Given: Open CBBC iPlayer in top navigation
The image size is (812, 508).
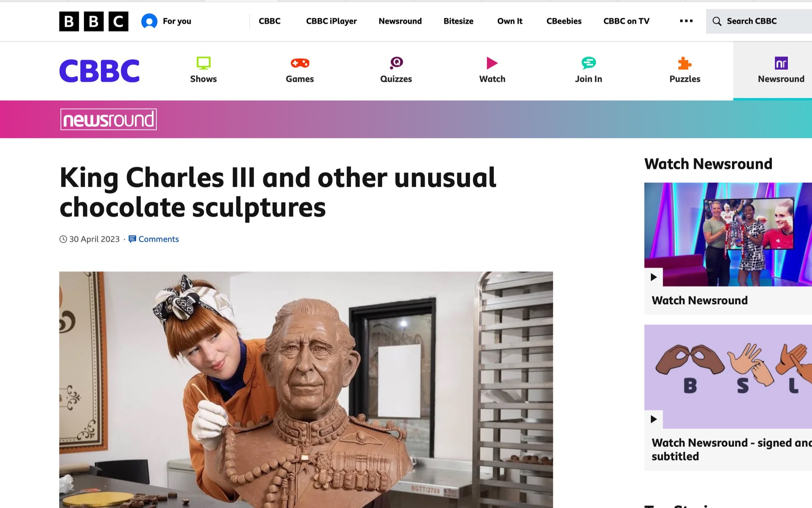Looking at the screenshot, I should click(x=331, y=21).
